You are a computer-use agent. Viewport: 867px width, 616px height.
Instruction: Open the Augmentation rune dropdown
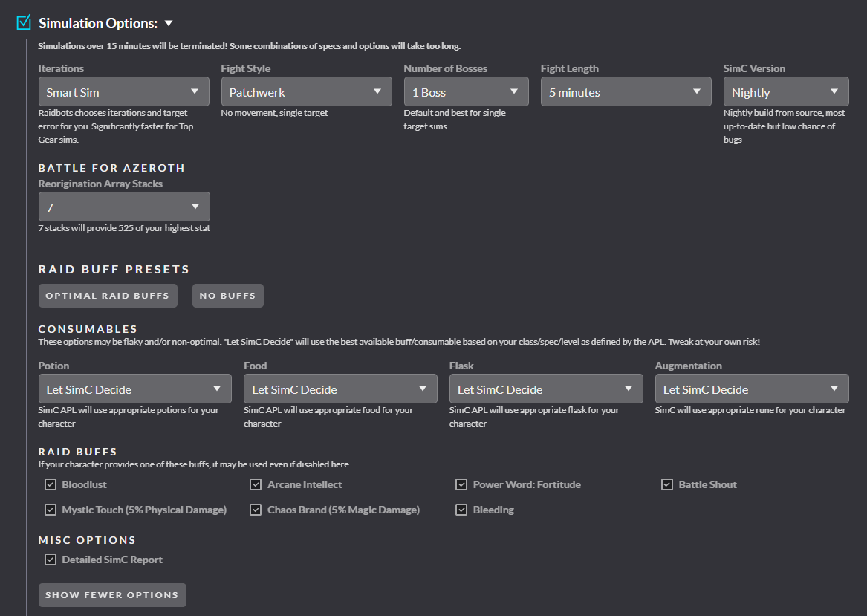751,389
